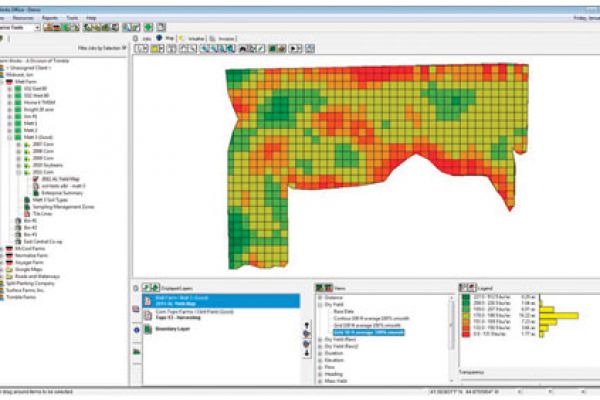Click the yellow swatch in the legend
The height and width of the screenshot is (400, 600).
click(466, 316)
